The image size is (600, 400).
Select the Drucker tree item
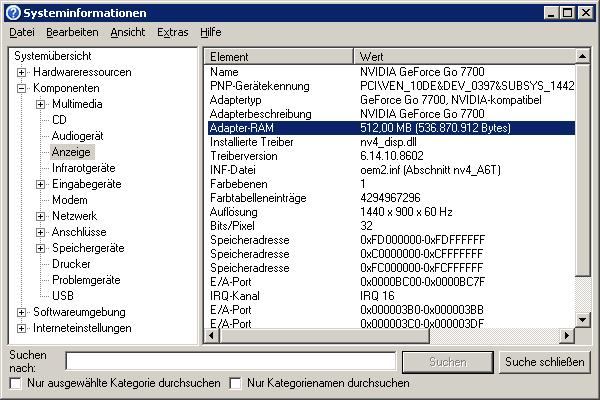pos(71,264)
